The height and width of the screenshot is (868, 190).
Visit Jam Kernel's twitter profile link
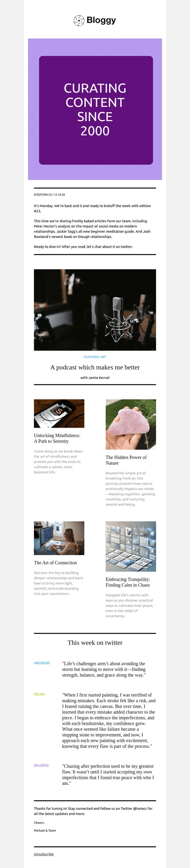click(x=42, y=662)
